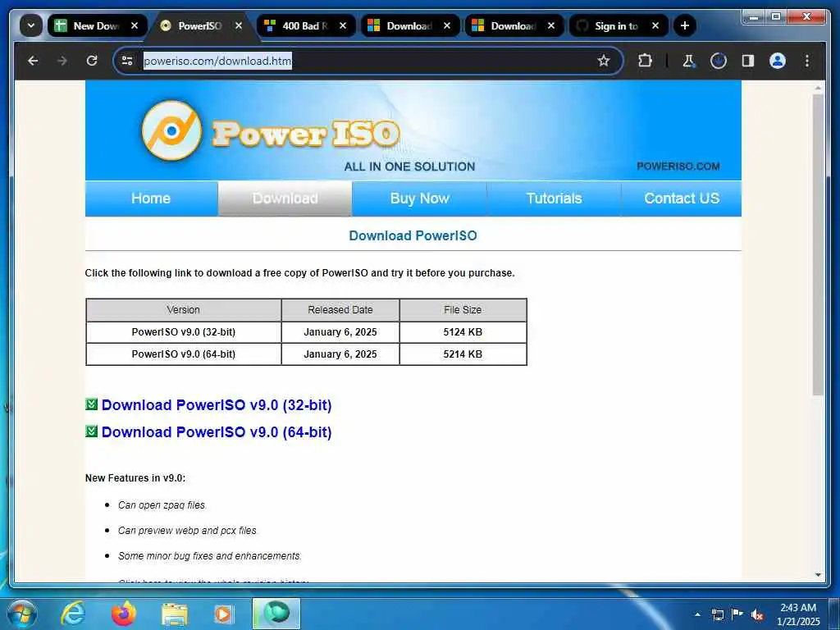View site information icon in address bar
Screen dimensions: 840x630
tap(127, 61)
